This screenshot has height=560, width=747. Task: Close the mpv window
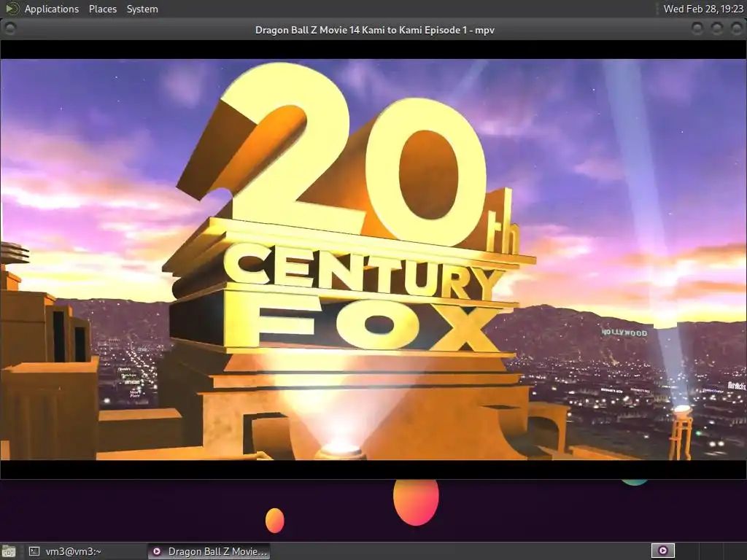pos(736,29)
